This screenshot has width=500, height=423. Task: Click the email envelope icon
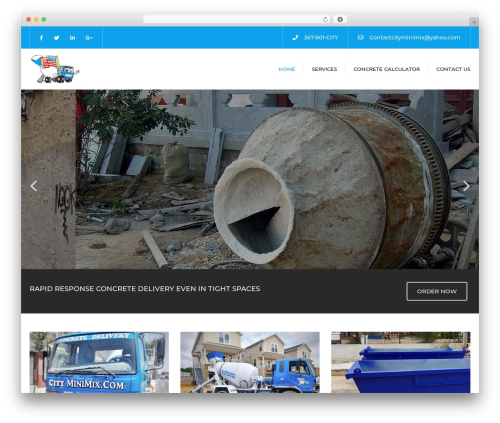point(360,38)
